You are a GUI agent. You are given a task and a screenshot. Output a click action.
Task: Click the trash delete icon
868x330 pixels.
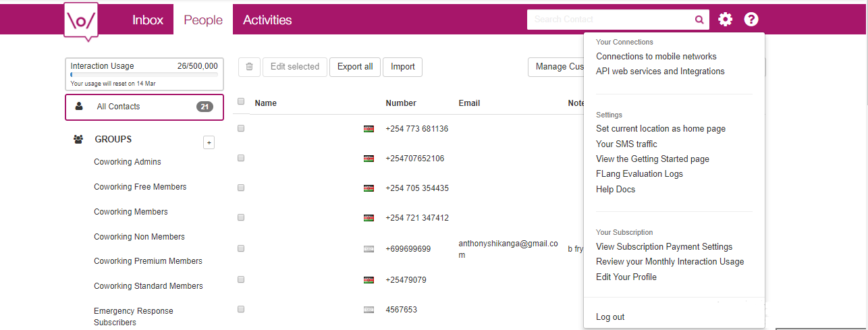249,67
